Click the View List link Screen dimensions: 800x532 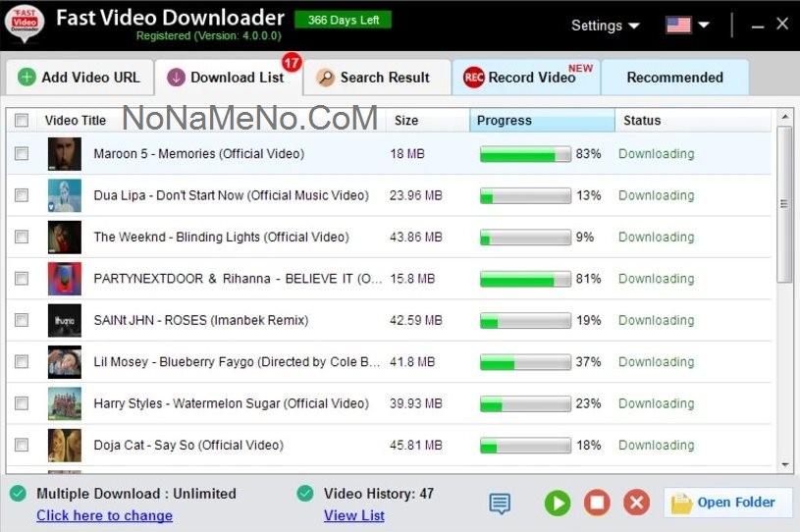click(353, 515)
